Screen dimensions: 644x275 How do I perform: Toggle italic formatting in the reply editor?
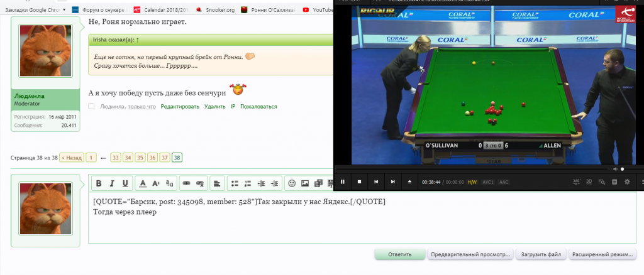pos(112,183)
